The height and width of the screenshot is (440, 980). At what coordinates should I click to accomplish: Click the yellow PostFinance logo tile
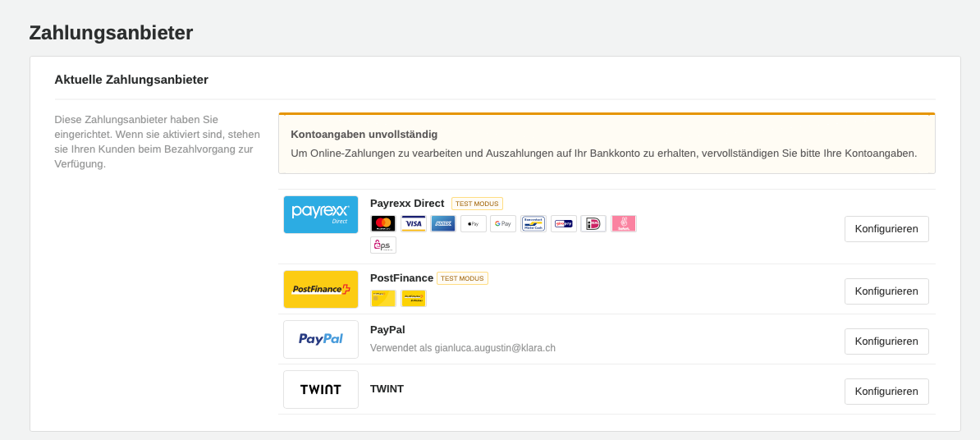[x=321, y=290]
